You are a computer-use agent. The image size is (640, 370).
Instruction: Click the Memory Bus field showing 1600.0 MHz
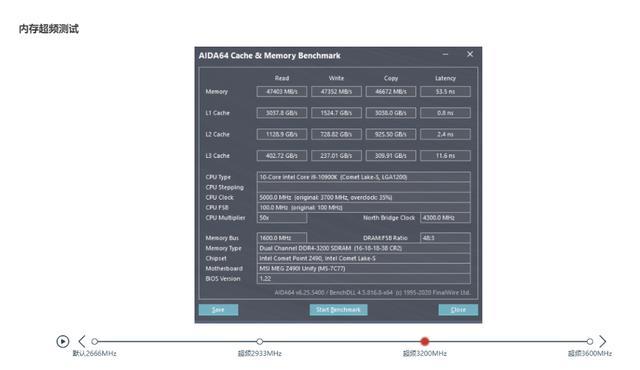tap(282, 238)
